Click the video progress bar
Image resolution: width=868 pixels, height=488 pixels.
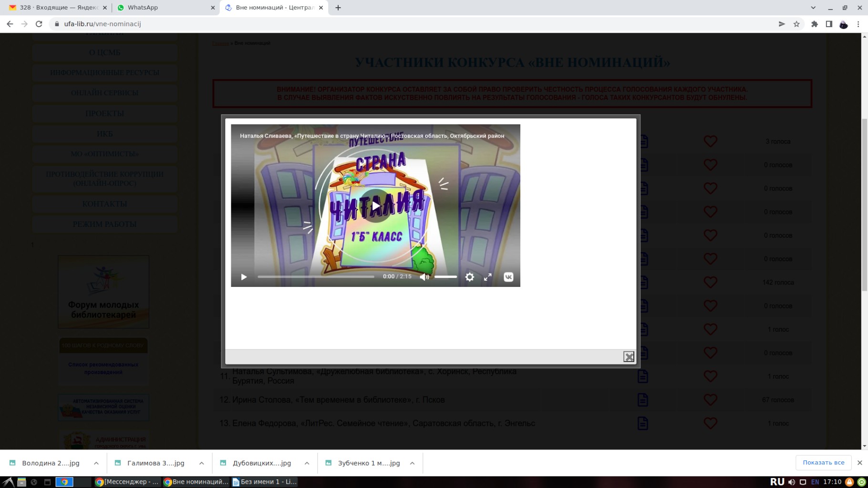point(316,277)
